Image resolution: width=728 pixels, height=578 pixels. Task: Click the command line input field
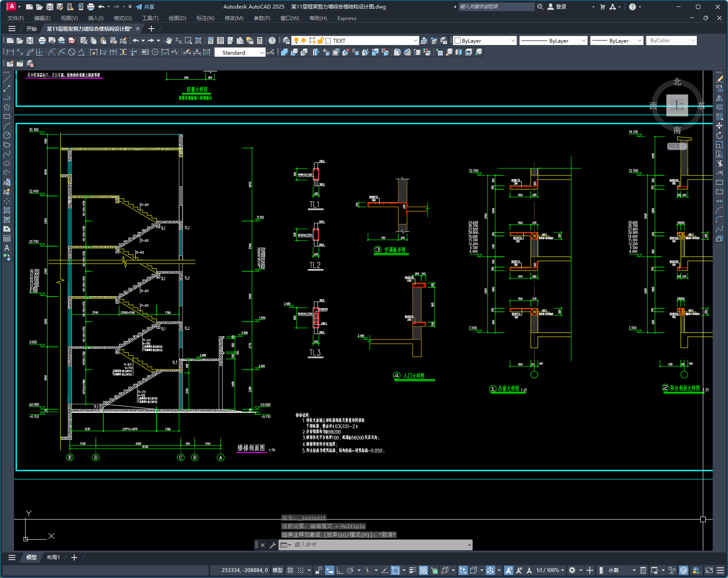(x=381, y=545)
